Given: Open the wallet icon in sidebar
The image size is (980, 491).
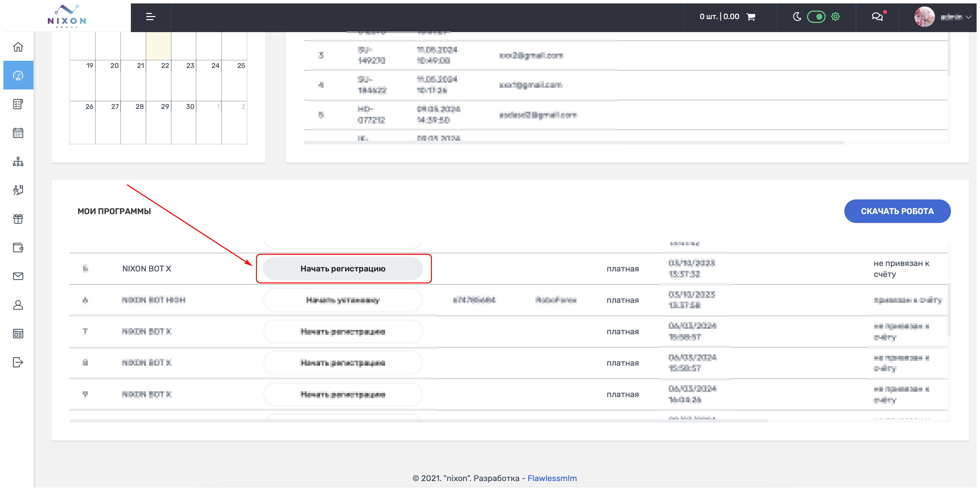Looking at the screenshot, I should [x=18, y=248].
